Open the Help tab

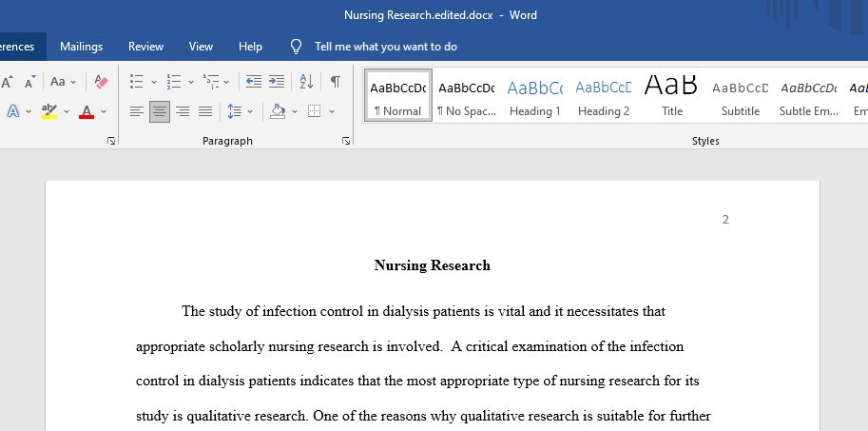click(250, 47)
